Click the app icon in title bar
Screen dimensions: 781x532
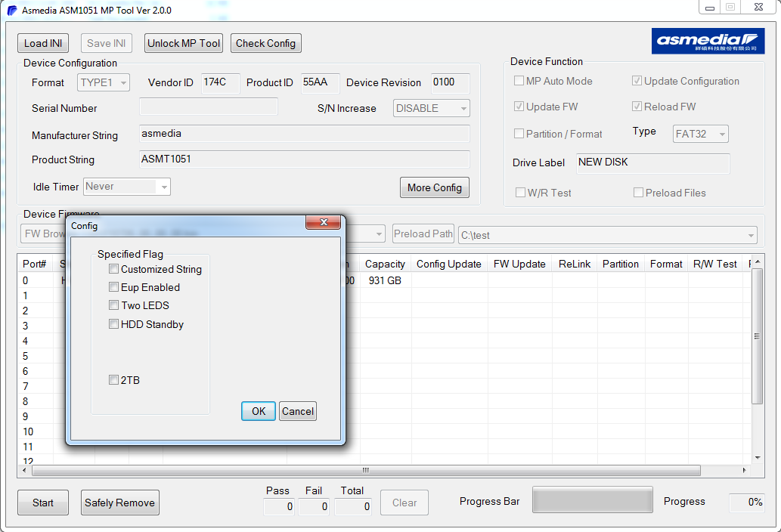tap(12, 11)
